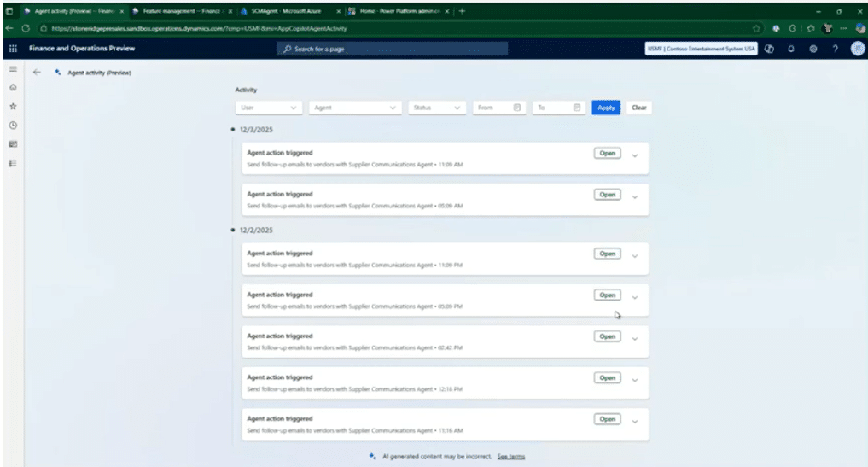Switch to Feature management browser tab
The image size is (868, 467).
tap(181, 11)
